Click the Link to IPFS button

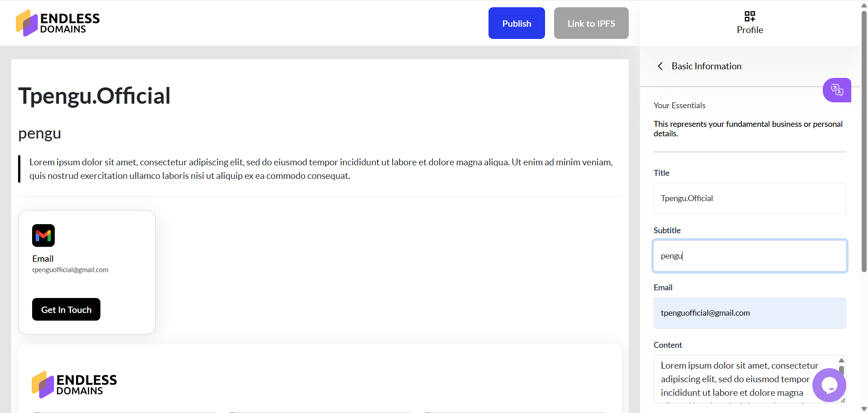click(x=591, y=23)
